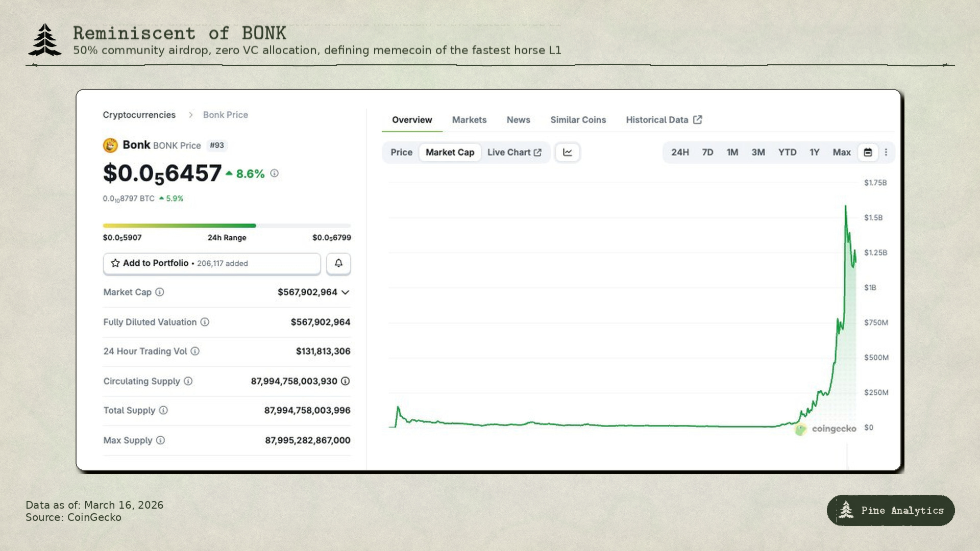Click the Market Cap info icon
Viewport: 980px width, 551px height.
[160, 292]
